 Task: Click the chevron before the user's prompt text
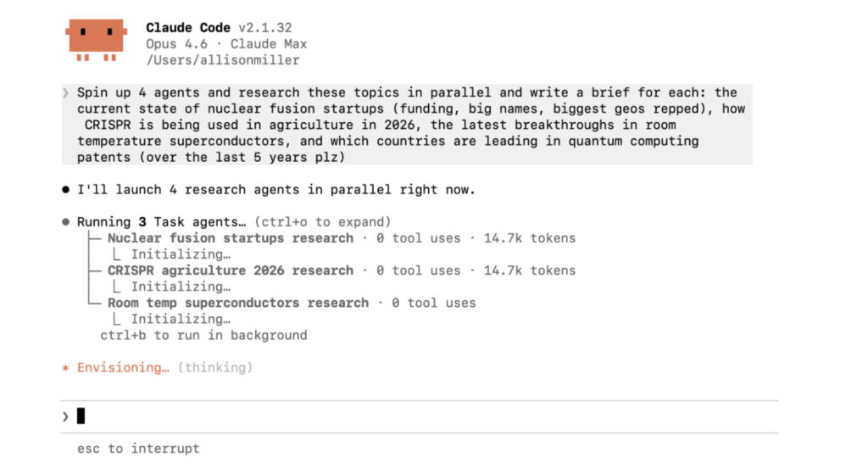click(66, 93)
